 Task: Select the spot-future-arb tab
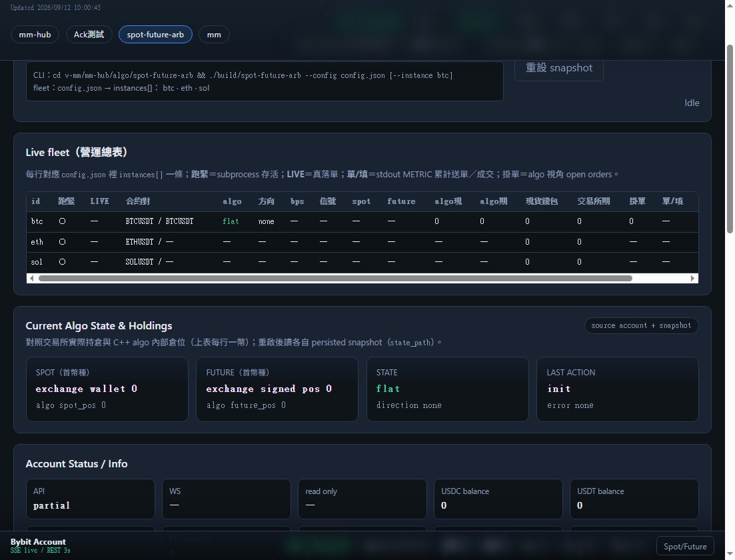click(155, 34)
